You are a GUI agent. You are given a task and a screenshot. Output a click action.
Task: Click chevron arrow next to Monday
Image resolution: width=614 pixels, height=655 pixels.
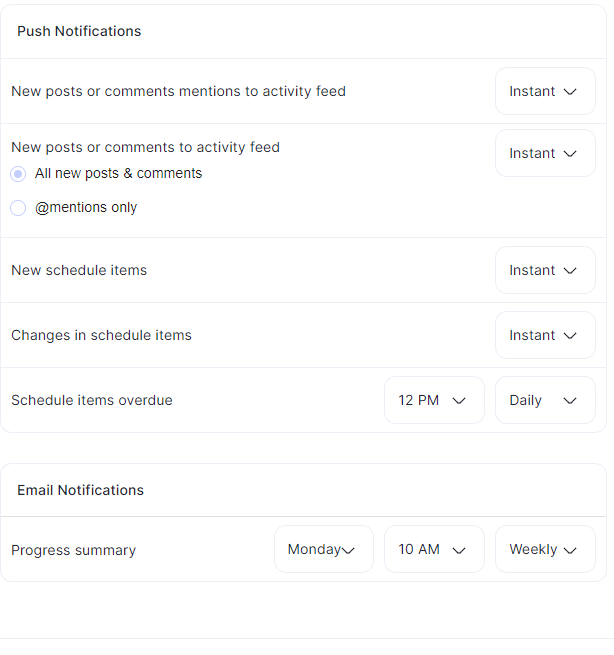(x=348, y=551)
